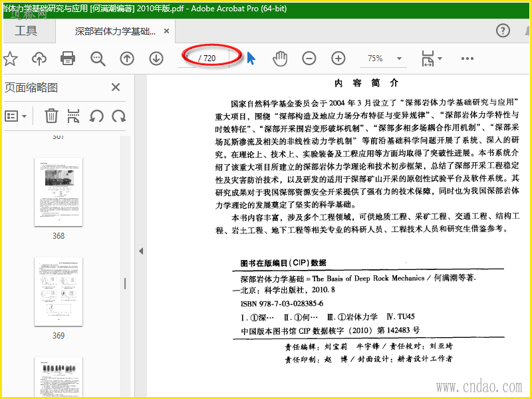Collapse the navigation pane left arrow
The image size is (532, 399).
click(x=141, y=251)
